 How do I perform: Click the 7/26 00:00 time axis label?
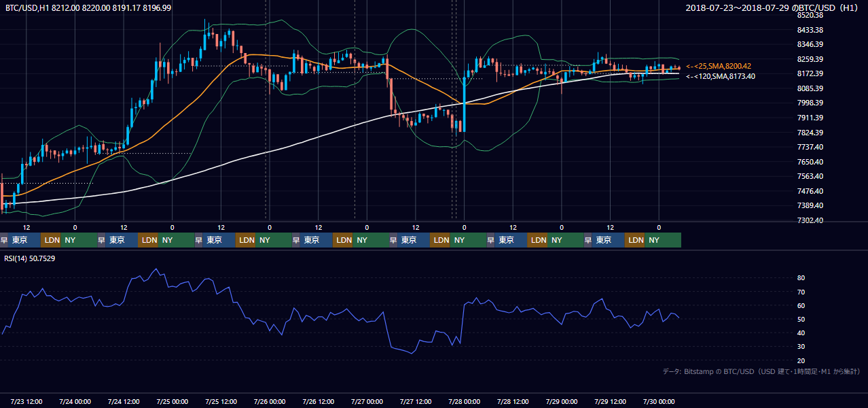click(269, 401)
